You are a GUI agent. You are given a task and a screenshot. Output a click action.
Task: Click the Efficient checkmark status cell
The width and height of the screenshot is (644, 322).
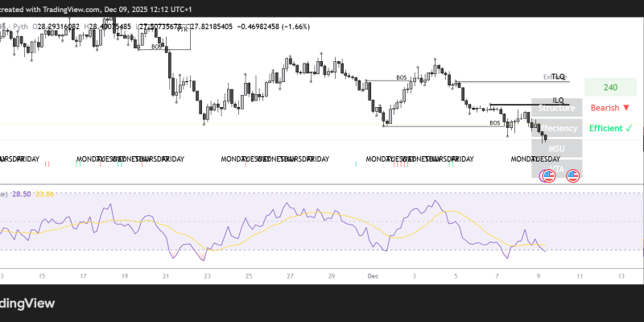coord(610,128)
